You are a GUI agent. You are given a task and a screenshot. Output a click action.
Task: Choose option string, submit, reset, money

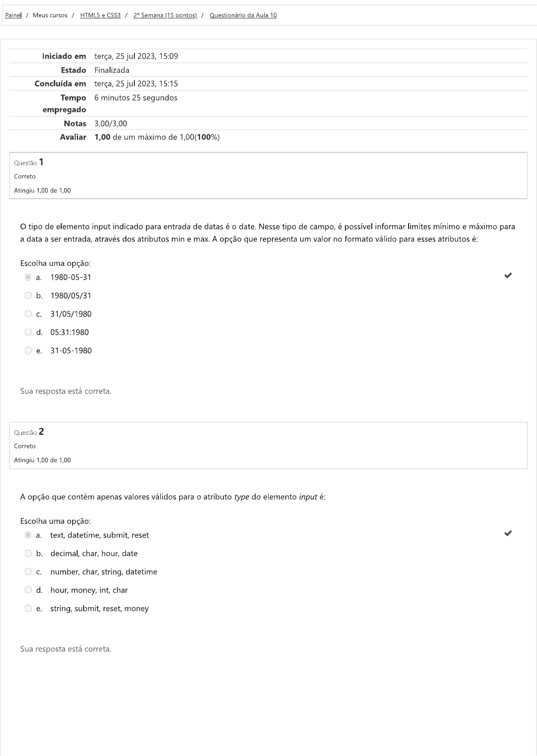click(x=28, y=609)
